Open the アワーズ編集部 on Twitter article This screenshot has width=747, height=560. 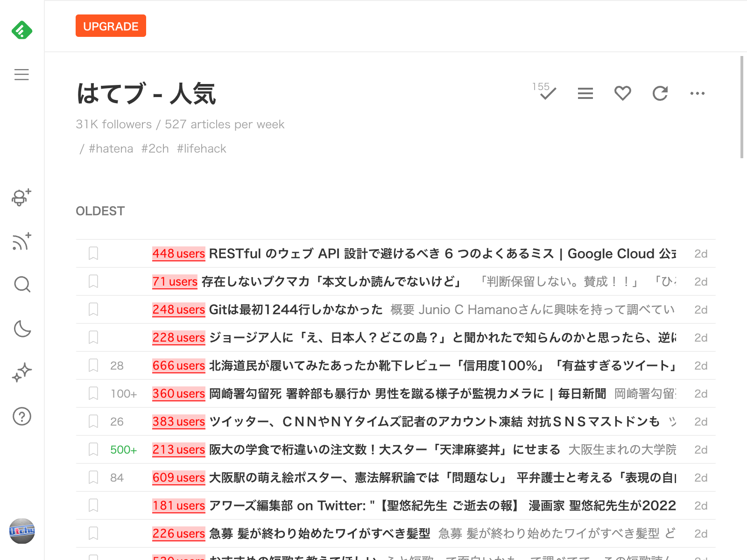tap(395, 505)
